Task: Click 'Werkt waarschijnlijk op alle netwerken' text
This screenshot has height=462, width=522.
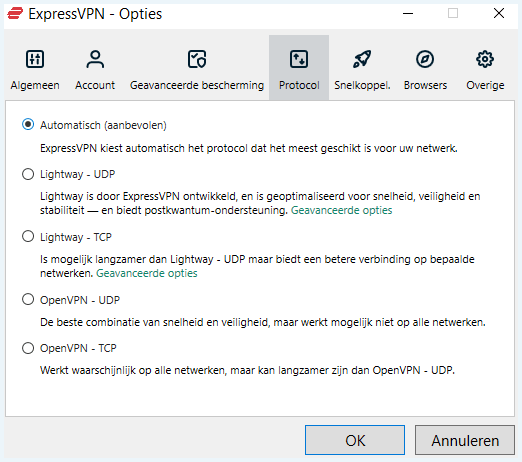Action: [x=247, y=371]
